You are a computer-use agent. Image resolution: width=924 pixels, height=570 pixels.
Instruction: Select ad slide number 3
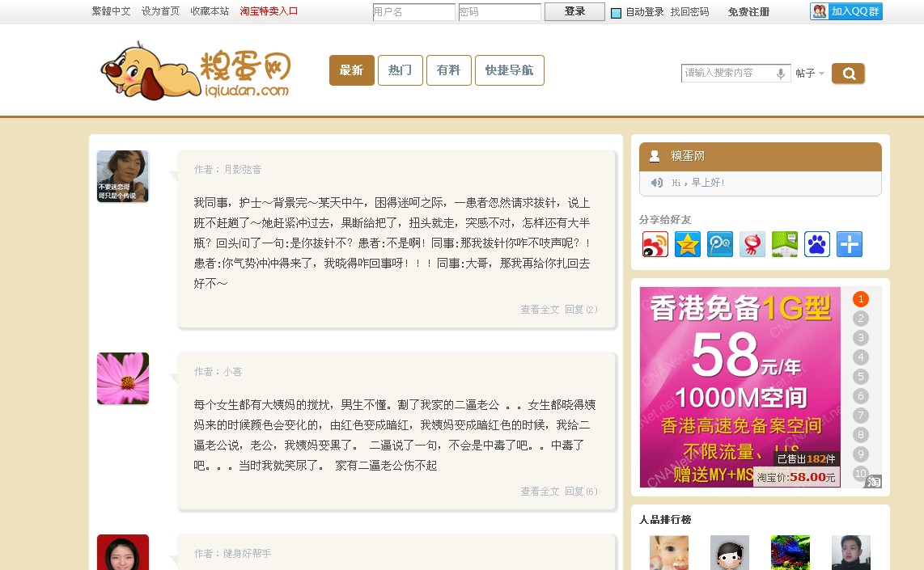coord(860,338)
